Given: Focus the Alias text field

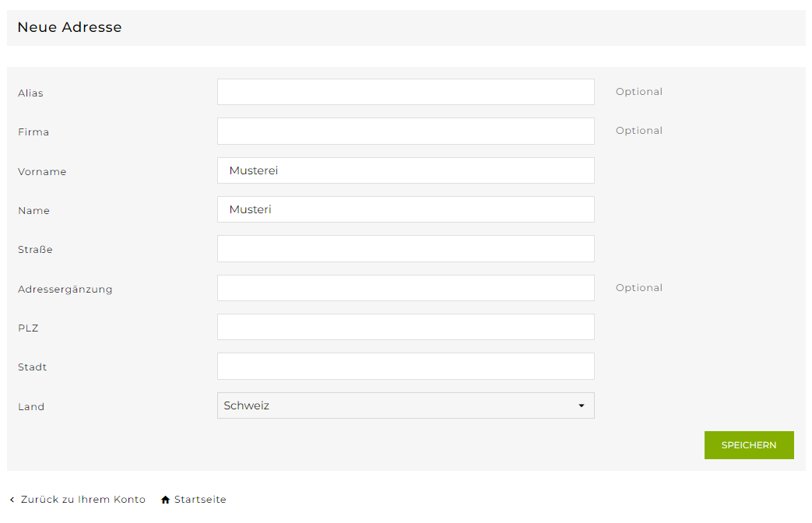Looking at the screenshot, I should pyautogui.click(x=405, y=92).
